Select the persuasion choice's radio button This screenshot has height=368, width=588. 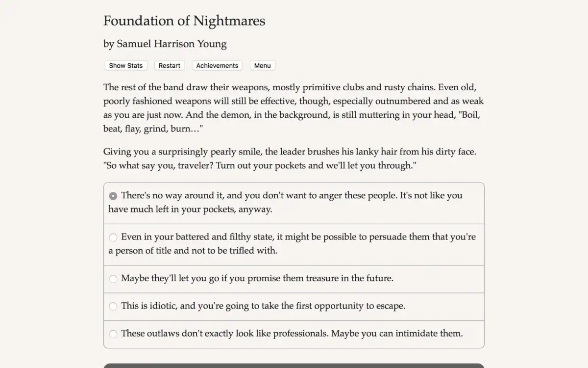pos(113,237)
